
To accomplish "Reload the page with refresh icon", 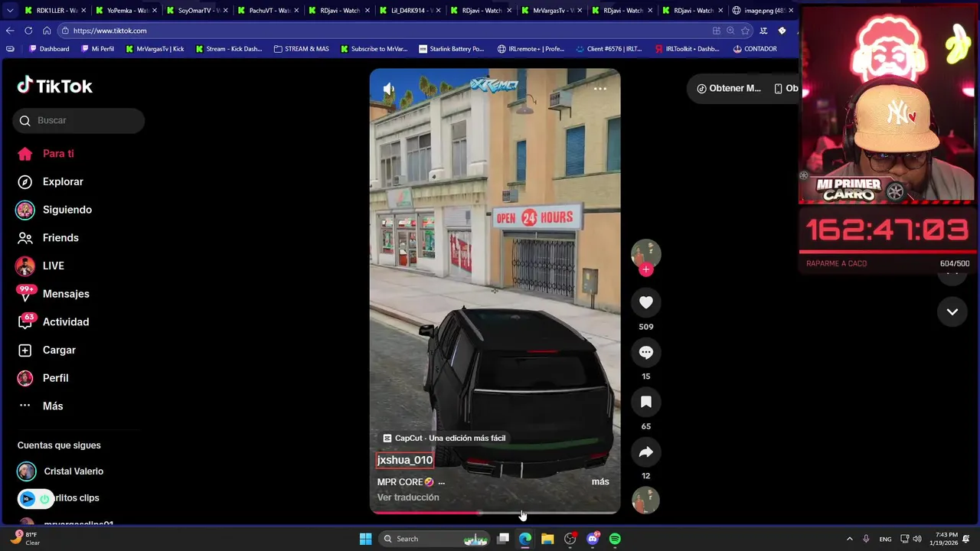I will point(28,31).
